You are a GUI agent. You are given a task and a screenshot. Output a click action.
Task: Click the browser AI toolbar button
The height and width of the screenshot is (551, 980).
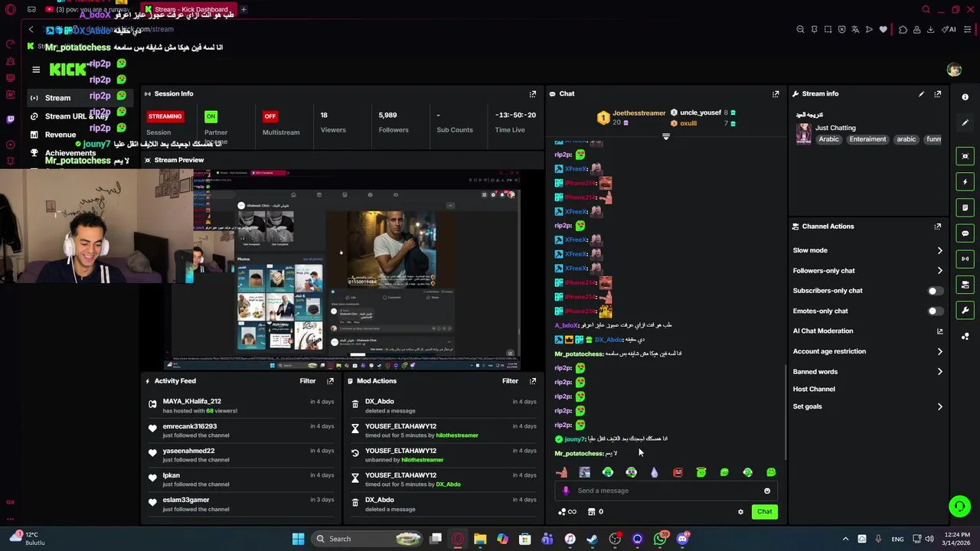coord(949,30)
